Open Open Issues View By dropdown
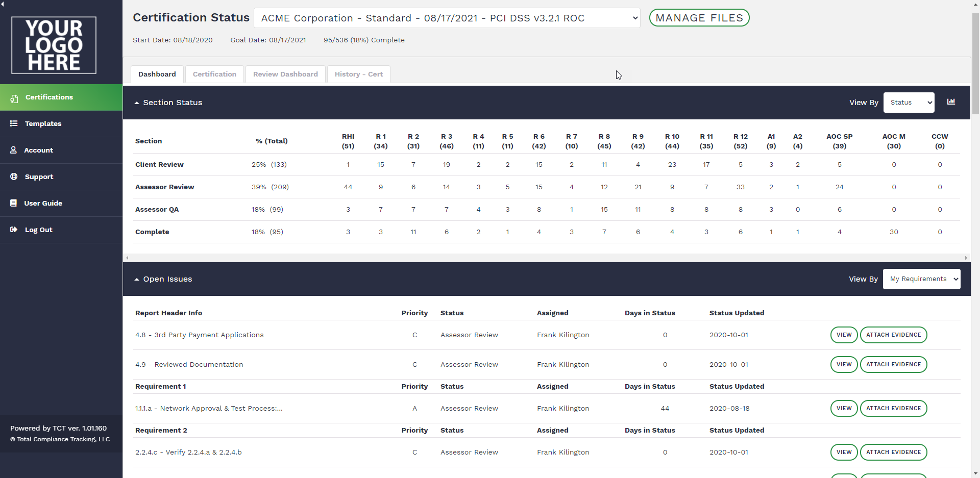The width and height of the screenshot is (980, 478). (921, 279)
